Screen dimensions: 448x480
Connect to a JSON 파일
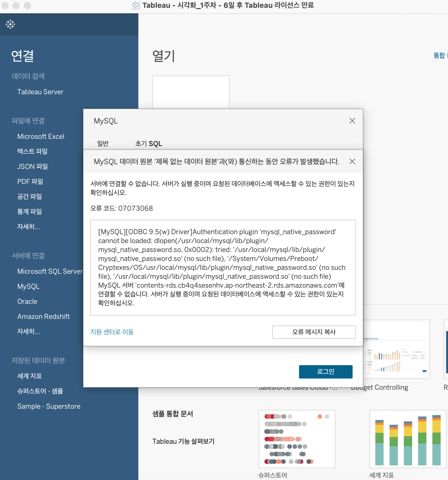tap(32, 166)
